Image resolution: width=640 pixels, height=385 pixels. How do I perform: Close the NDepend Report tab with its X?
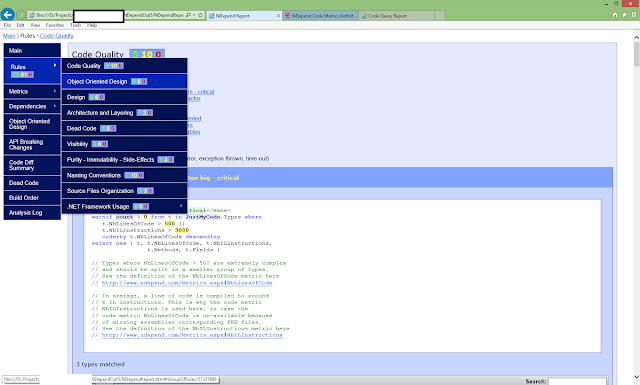pyautogui.click(x=278, y=16)
